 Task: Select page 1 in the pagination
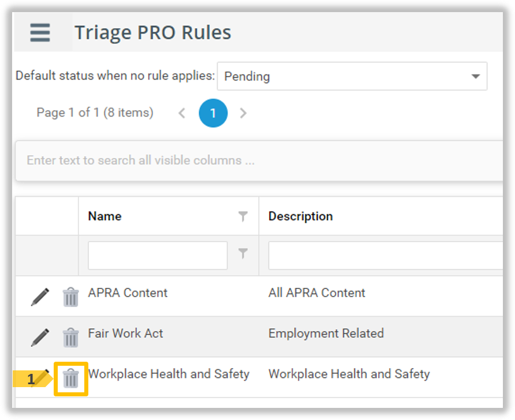pos(213,113)
